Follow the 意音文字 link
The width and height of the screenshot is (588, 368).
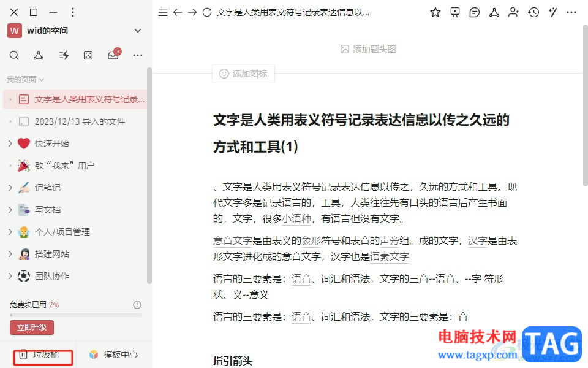(233, 240)
